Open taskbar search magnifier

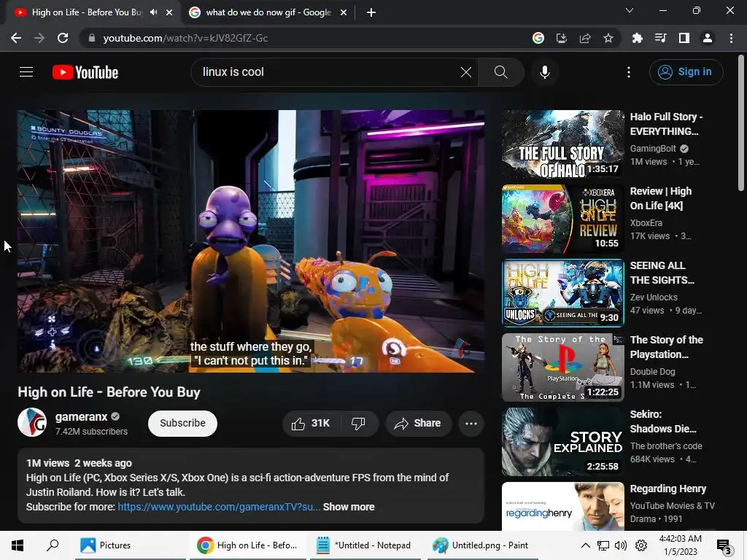[53, 545]
